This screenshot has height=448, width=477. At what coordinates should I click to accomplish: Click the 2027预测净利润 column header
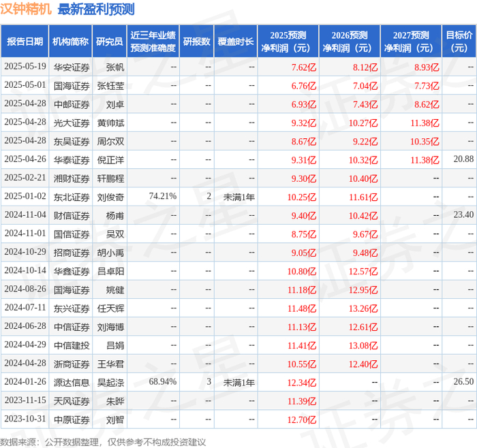411,42
